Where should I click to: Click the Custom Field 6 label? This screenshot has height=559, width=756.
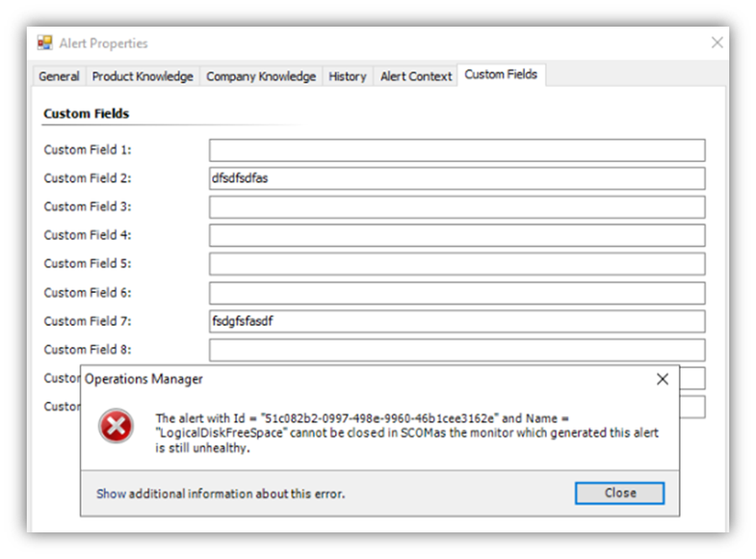click(88, 293)
